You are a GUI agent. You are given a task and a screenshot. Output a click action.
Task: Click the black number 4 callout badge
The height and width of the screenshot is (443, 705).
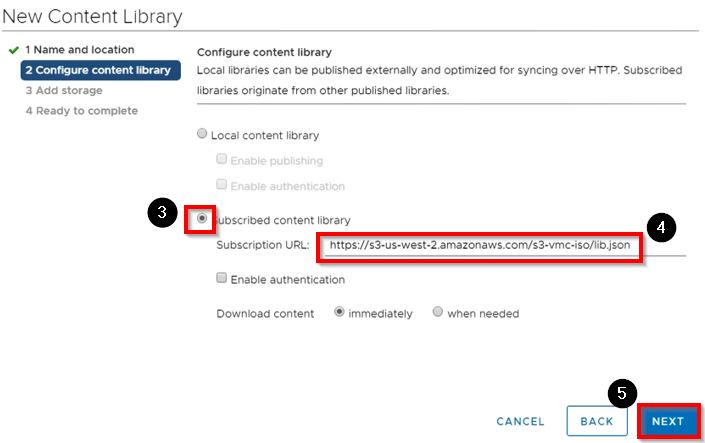pyautogui.click(x=660, y=227)
